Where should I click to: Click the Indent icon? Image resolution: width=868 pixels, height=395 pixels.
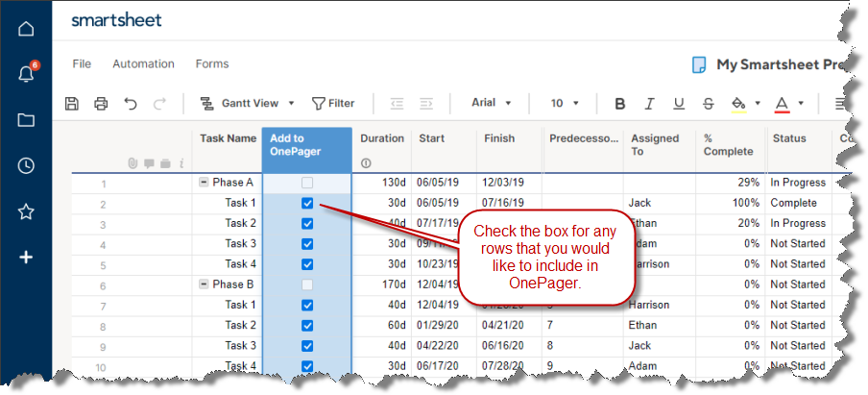click(425, 103)
